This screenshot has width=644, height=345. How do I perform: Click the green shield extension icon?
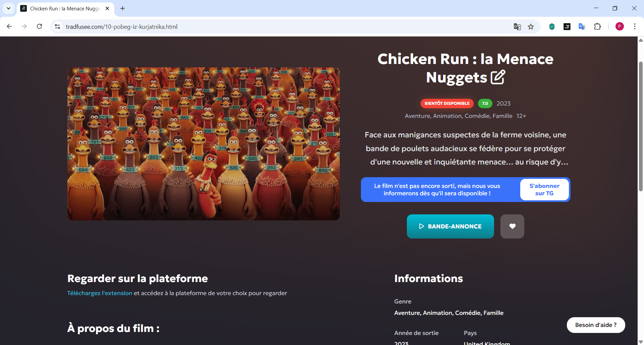(x=552, y=27)
